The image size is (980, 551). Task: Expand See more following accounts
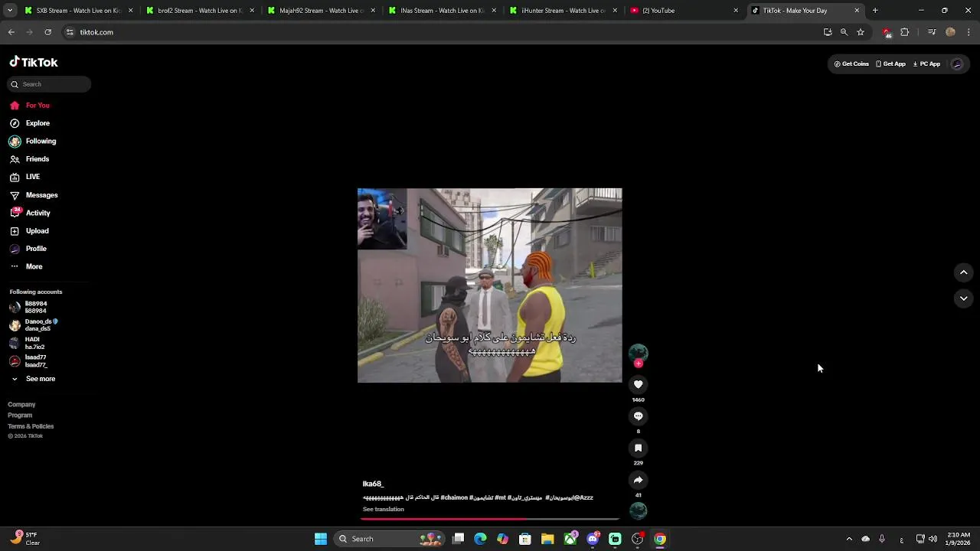[33, 379]
